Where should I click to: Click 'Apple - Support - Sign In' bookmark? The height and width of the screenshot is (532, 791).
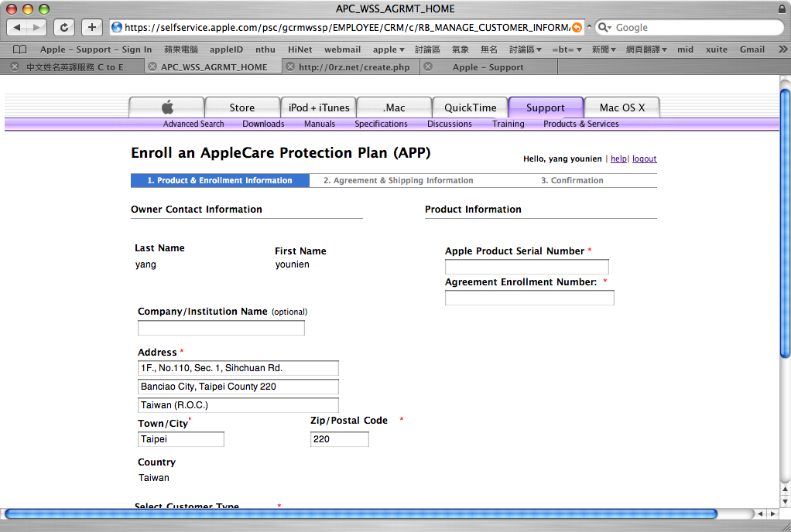(x=96, y=49)
